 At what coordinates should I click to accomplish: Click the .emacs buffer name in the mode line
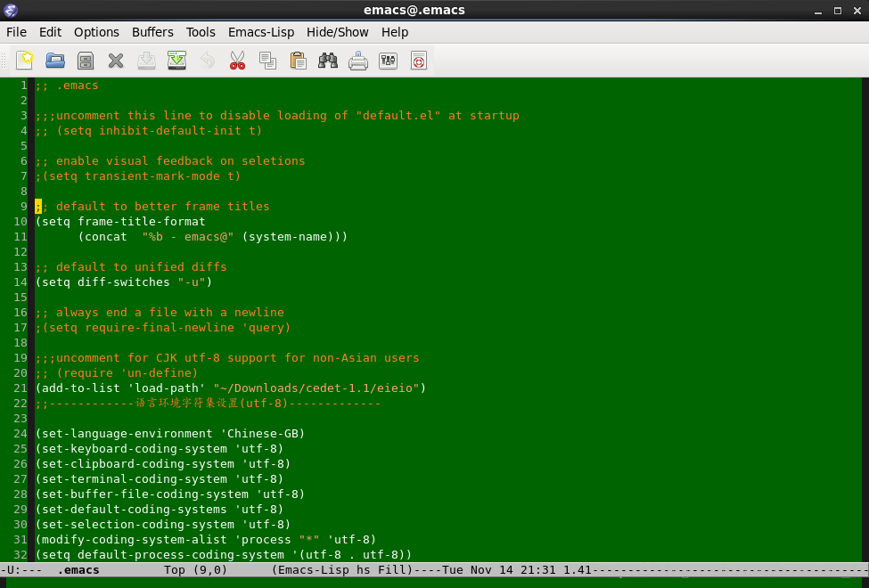78,569
